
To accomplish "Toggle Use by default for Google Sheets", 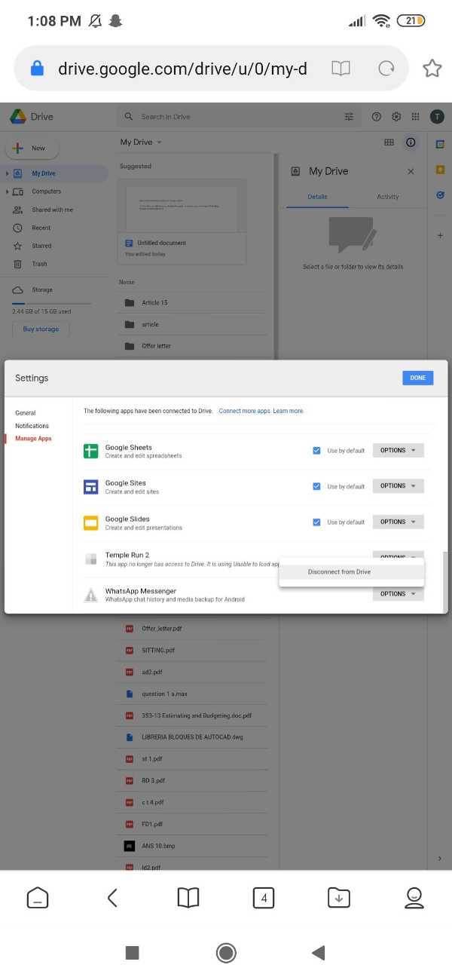I will [x=316, y=451].
